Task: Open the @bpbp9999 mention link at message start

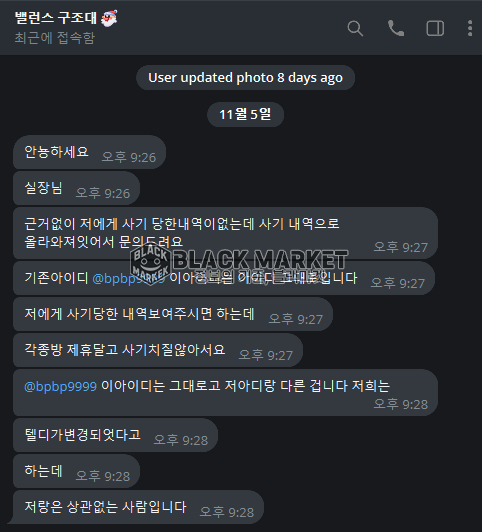Action: click(60, 386)
